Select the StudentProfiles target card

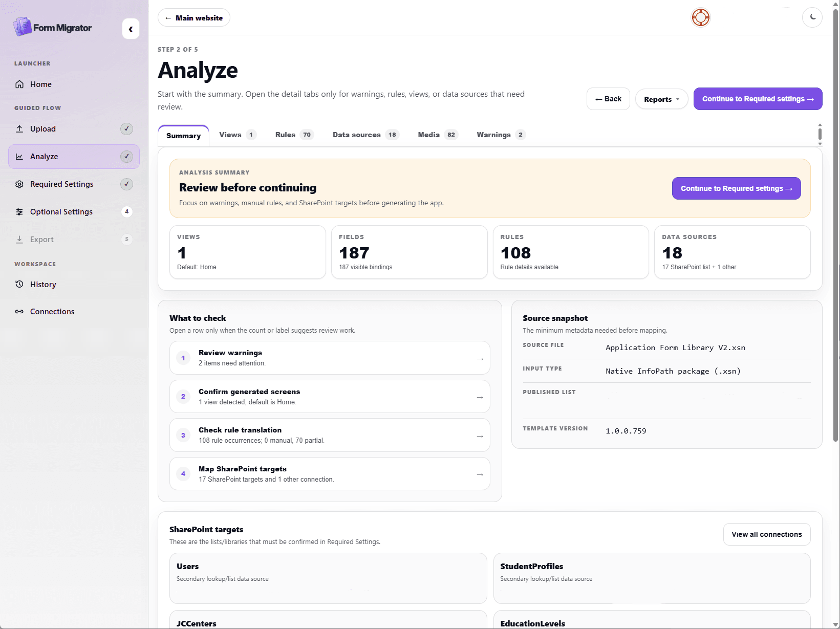click(x=652, y=578)
